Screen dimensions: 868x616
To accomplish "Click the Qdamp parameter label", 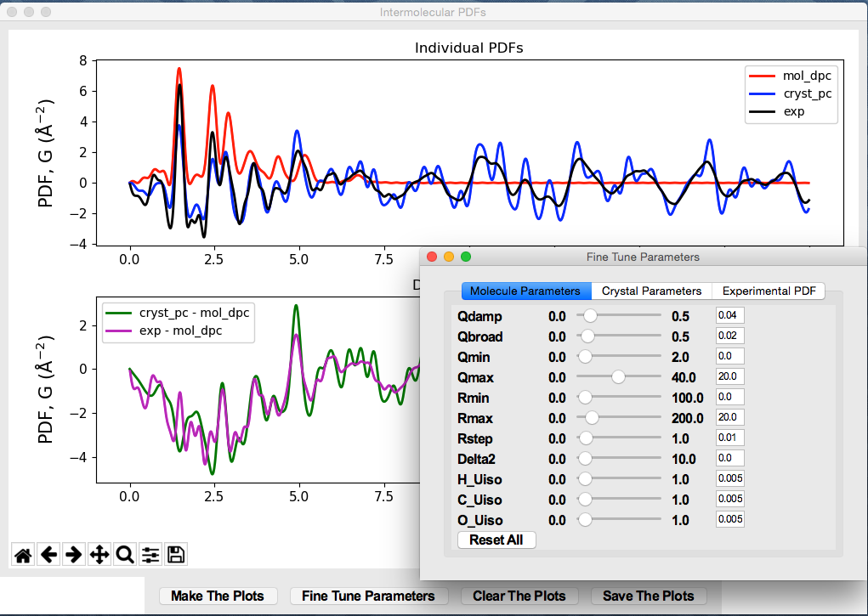I will click(x=479, y=317).
